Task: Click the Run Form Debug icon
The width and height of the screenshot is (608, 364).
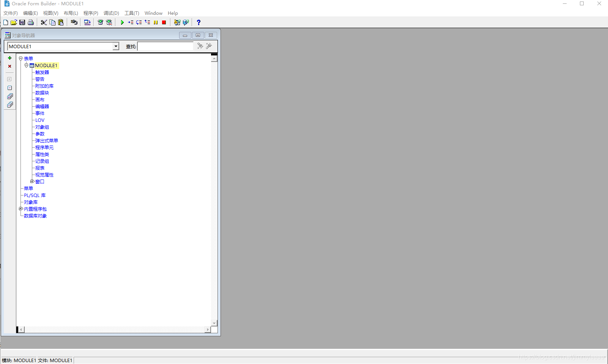Action: (x=109, y=22)
